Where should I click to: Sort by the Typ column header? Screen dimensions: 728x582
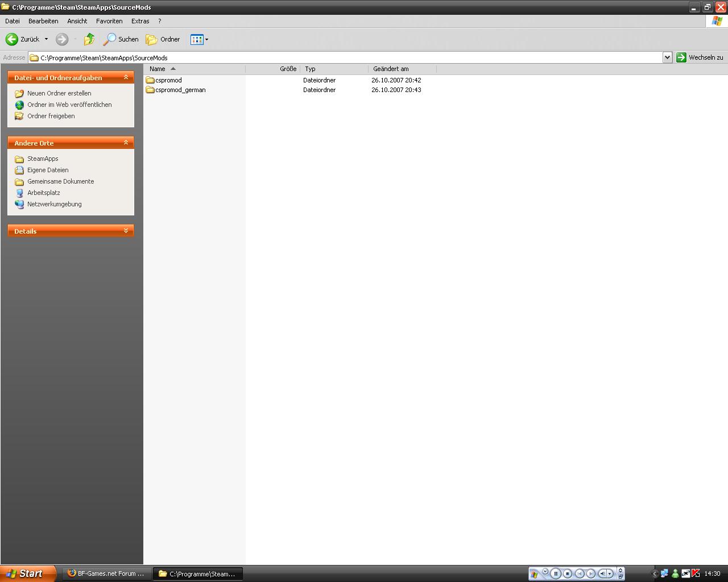click(334, 69)
